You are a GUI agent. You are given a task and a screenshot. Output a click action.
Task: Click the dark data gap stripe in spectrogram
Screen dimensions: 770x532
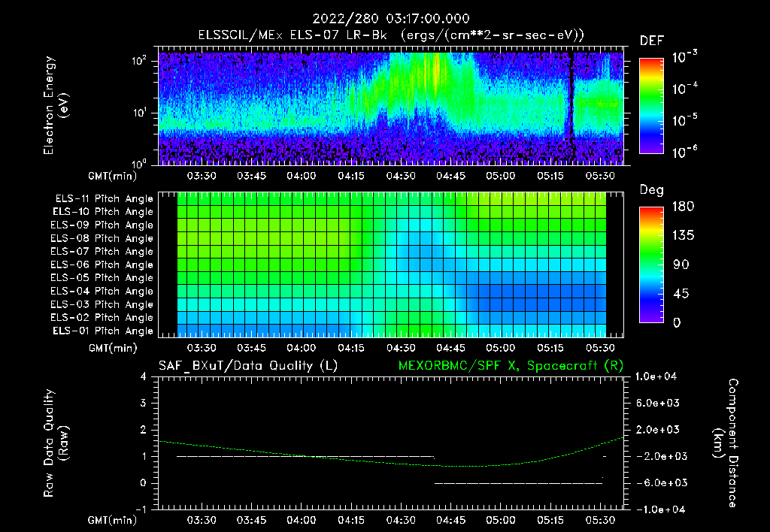571,108
